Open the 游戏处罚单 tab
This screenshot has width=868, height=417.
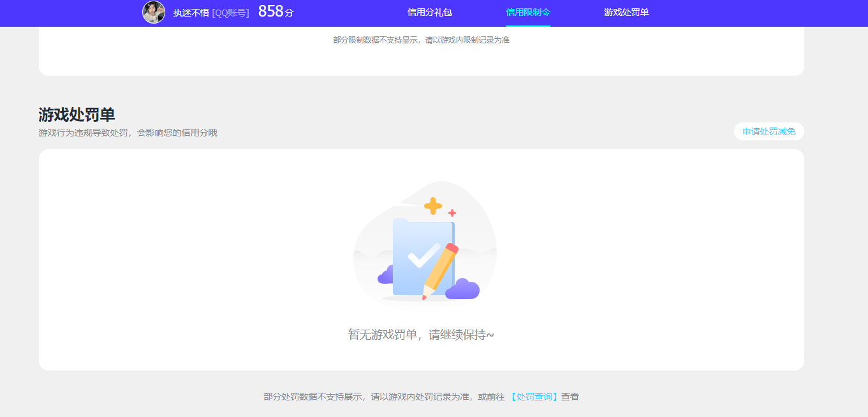point(625,13)
